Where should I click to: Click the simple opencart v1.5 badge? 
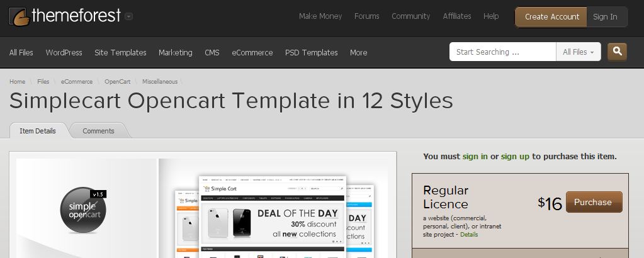point(83,211)
